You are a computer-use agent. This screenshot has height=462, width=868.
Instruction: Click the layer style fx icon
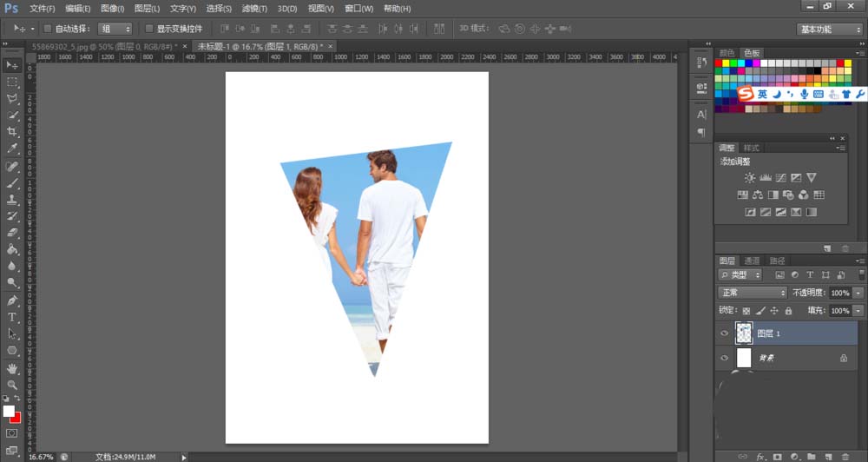point(760,456)
